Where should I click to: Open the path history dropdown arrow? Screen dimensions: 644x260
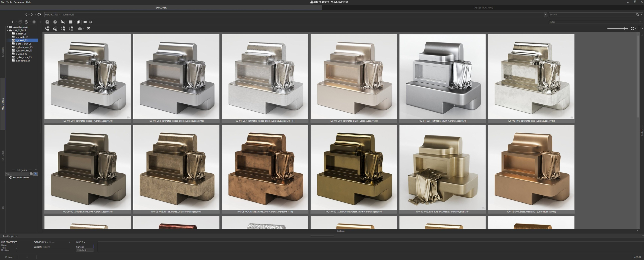point(545,15)
